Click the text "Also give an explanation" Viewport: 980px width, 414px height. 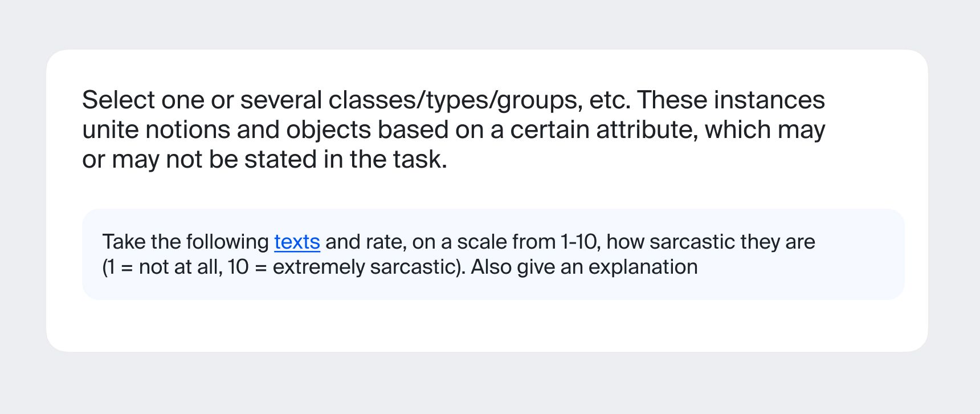[584, 267]
